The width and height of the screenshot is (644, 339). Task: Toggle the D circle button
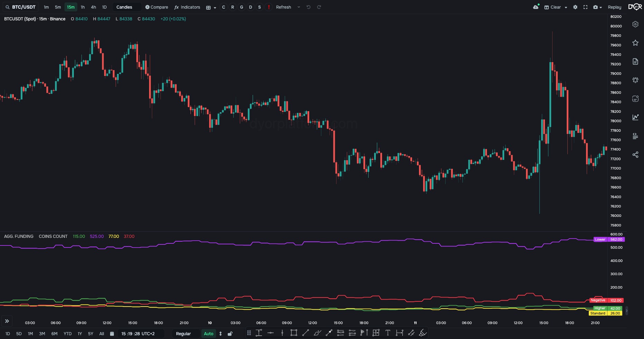click(x=251, y=7)
